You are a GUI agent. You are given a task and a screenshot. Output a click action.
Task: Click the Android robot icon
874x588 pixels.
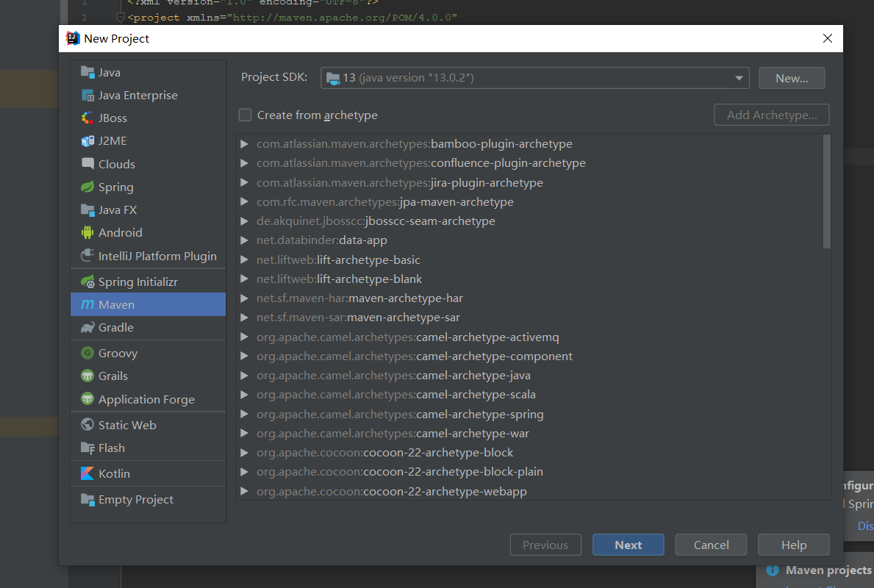point(87,232)
